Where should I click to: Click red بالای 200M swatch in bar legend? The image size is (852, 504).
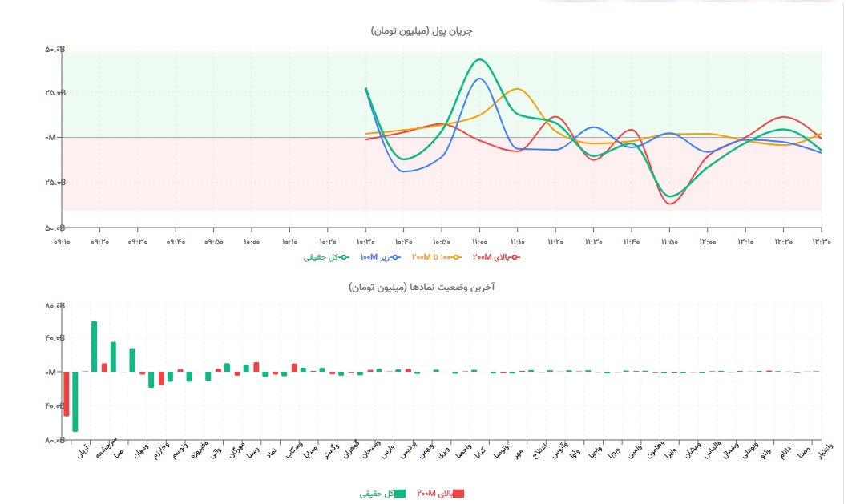(458, 494)
